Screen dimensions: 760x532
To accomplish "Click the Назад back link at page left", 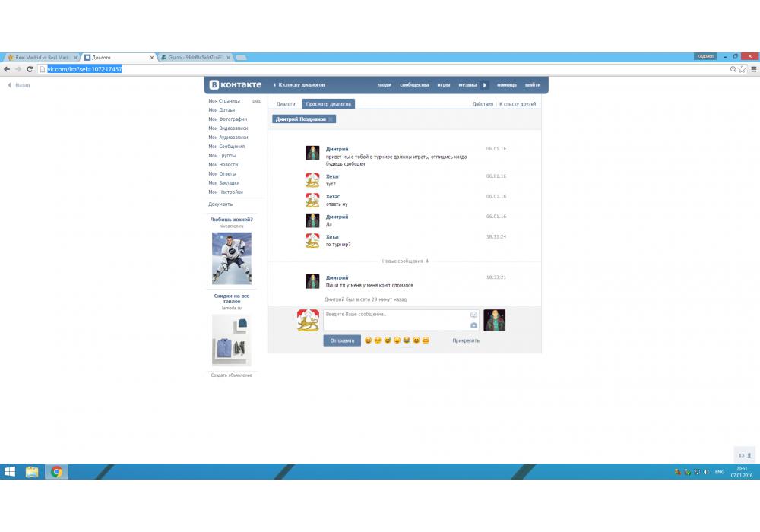I will [19, 85].
